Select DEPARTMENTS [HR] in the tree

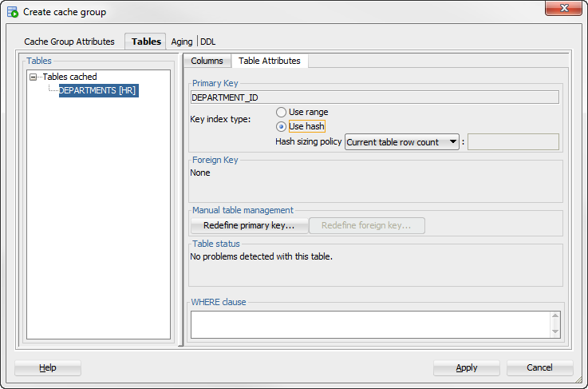coord(99,90)
